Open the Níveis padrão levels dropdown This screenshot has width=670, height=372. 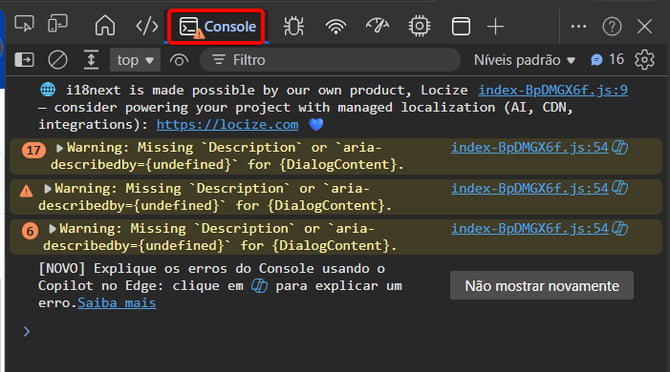point(524,60)
